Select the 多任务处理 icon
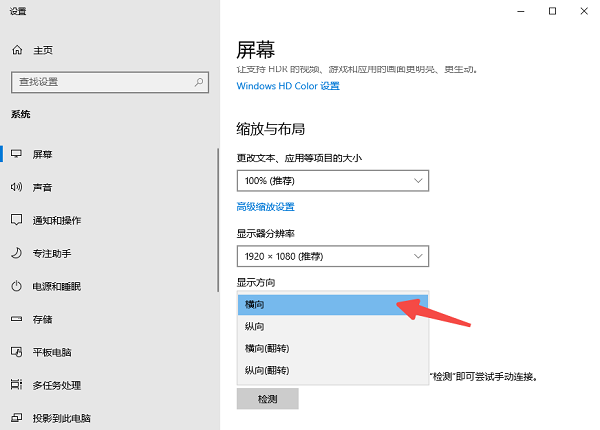 point(16,384)
